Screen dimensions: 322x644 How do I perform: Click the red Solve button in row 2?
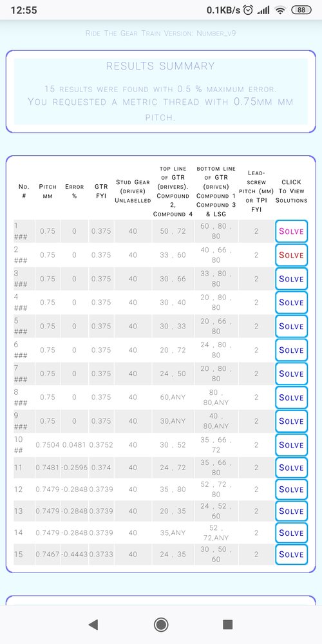(291, 255)
